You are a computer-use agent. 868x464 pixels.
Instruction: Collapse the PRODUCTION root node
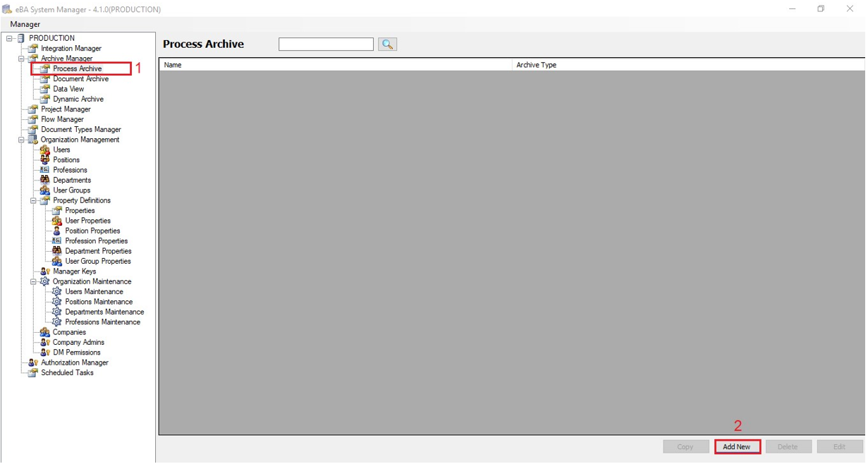coord(9,39)
